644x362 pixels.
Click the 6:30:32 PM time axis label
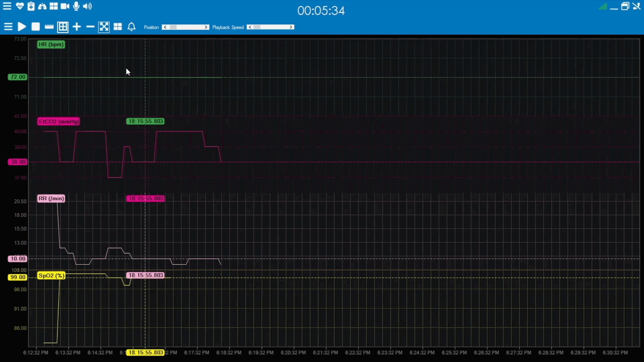click(x=615, y=353)
